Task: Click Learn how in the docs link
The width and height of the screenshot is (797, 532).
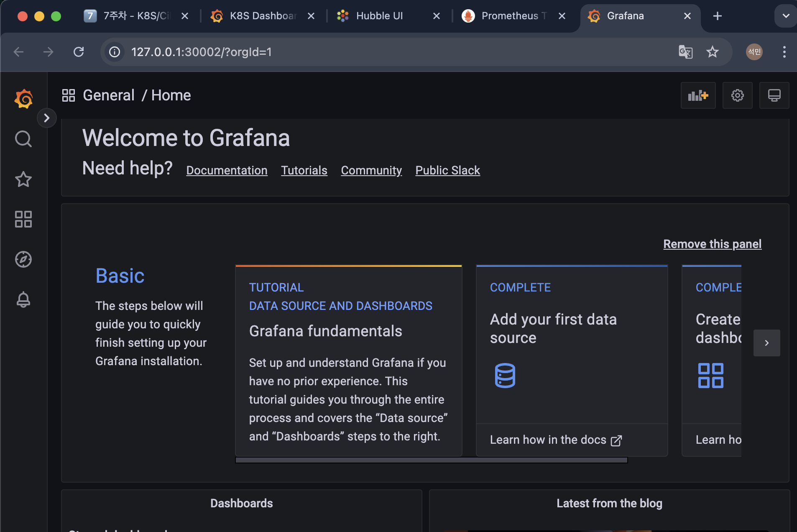Action: pyautogui.click(x=556, y=440)
